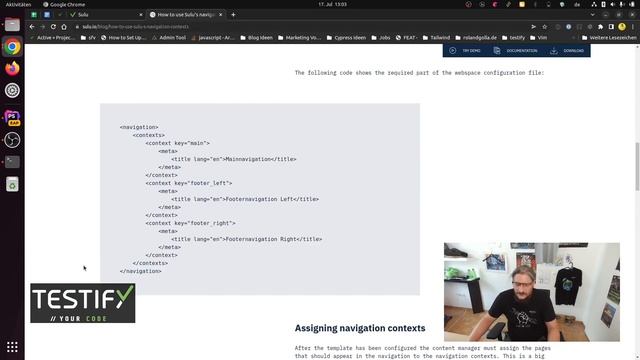Toggle the Chrome side panel
This screenshot has height=360, width=640.
tap(611, 27)
